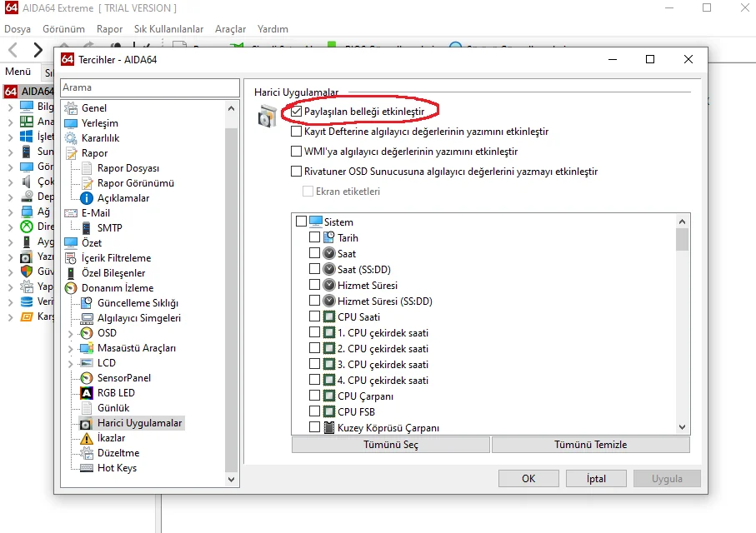Check the Hizmet Süresi (SS:DD) checkbox
756x533 pixels.
[x=314, y=301]
